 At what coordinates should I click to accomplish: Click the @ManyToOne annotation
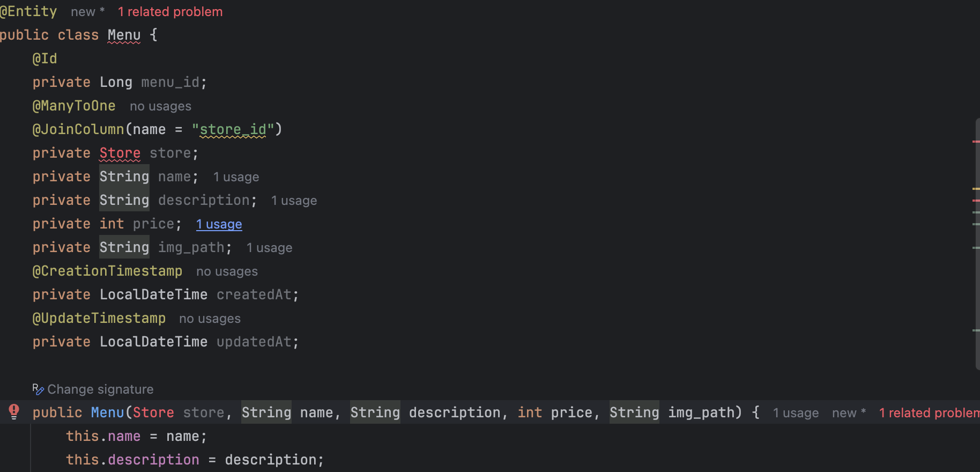pyautogui.click(x=74, y=106)
